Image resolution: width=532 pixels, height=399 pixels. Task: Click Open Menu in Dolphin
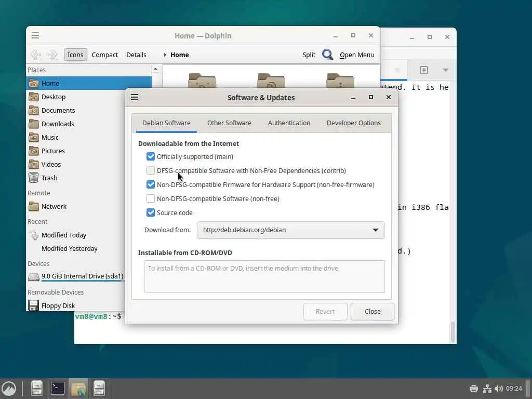[x=357, y=55]
